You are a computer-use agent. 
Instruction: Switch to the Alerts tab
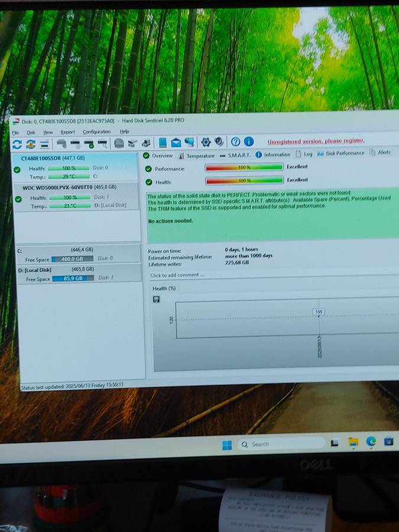tap(380, 153)
